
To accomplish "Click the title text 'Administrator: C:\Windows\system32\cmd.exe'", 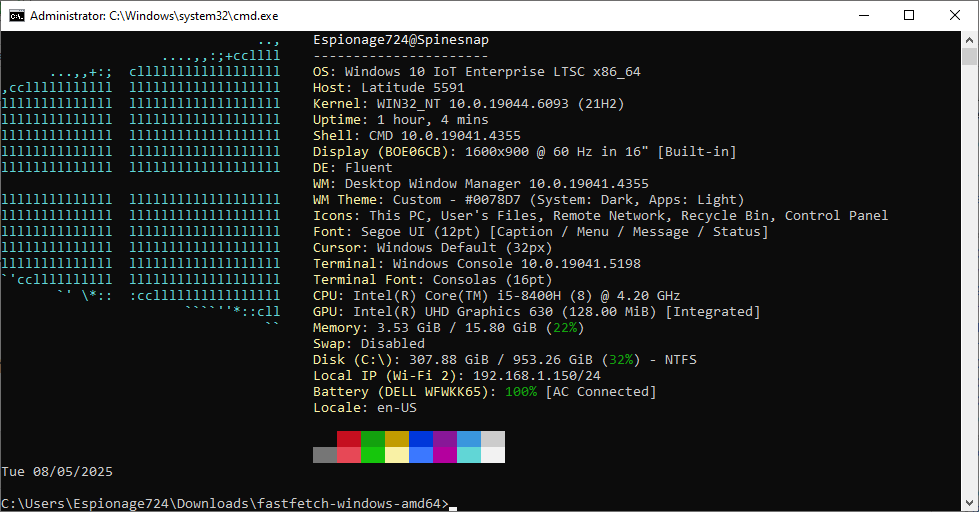I will [x=154, y=16].
